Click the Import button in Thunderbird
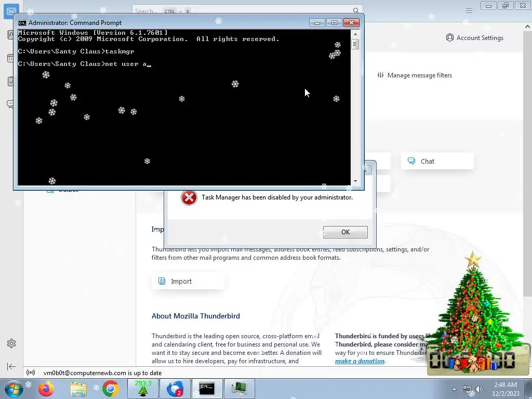Screen dimensions: 532x399 pos(188,281)
